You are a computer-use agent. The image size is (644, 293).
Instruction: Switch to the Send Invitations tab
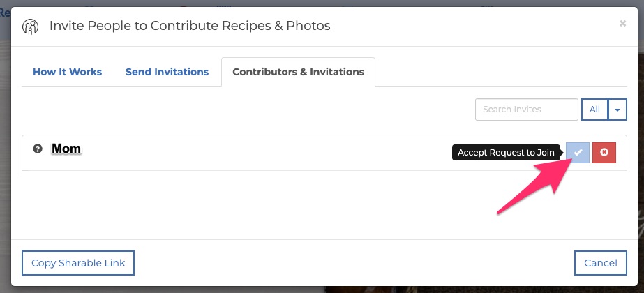point(167,72)
